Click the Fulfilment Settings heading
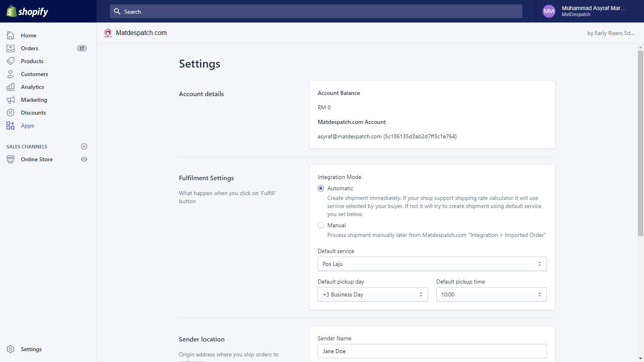The height and width of the screenshot is (362, 644). click(206, 178)
